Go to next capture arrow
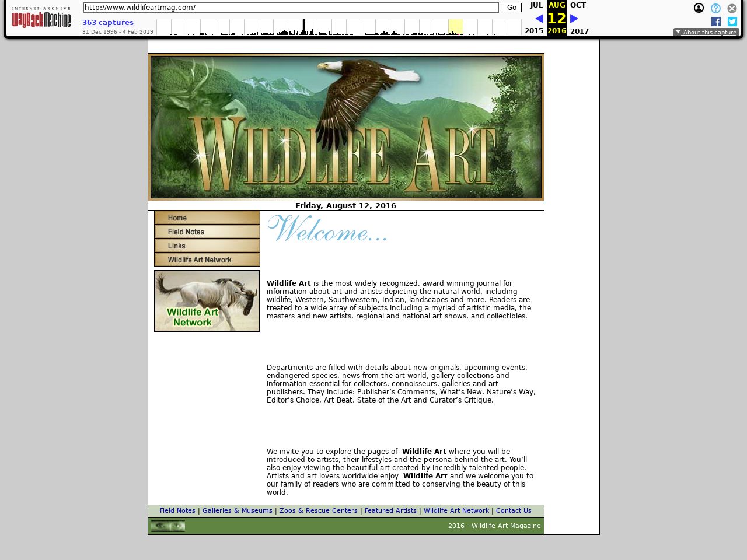This screenshot has height=560, width=747. click(x=574, y=19)
